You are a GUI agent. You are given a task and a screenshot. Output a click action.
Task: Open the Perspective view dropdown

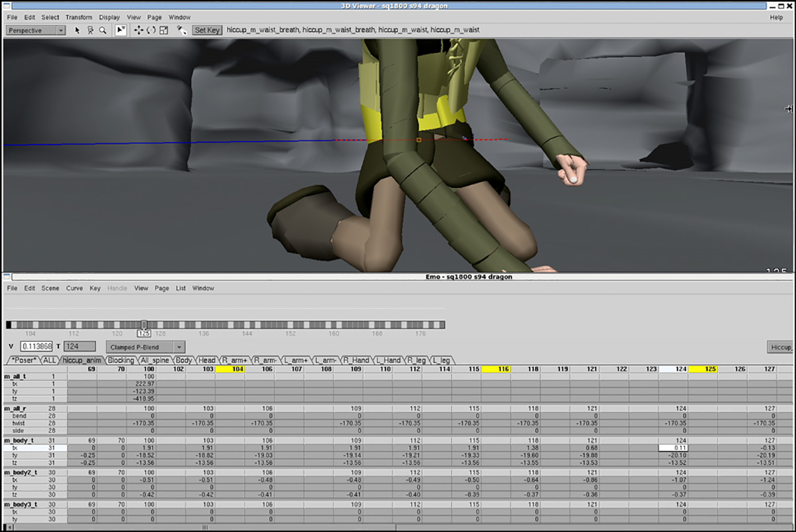coord(36,31)
